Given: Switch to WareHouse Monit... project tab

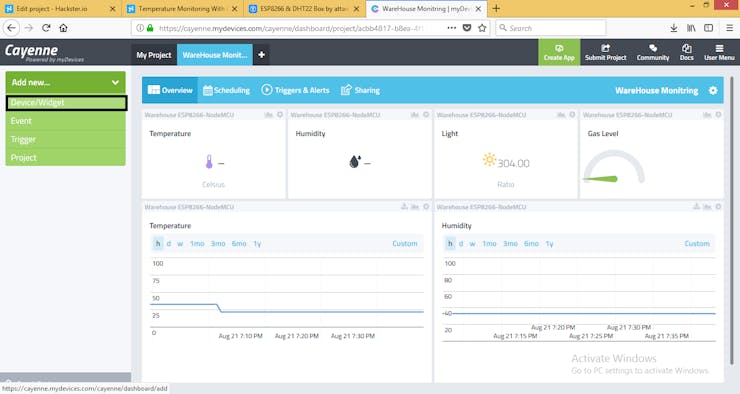Looking at the screenshot, I should (215, 55).
